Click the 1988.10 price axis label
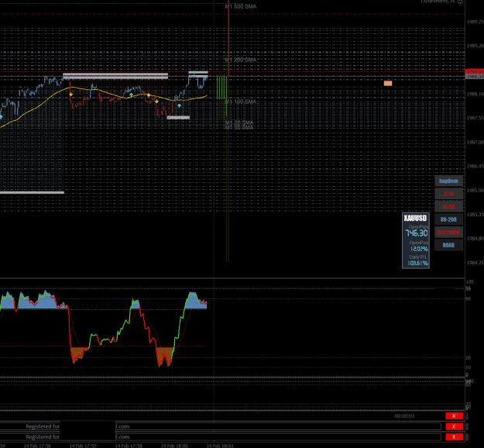The image size is (484, 448). 475,94
